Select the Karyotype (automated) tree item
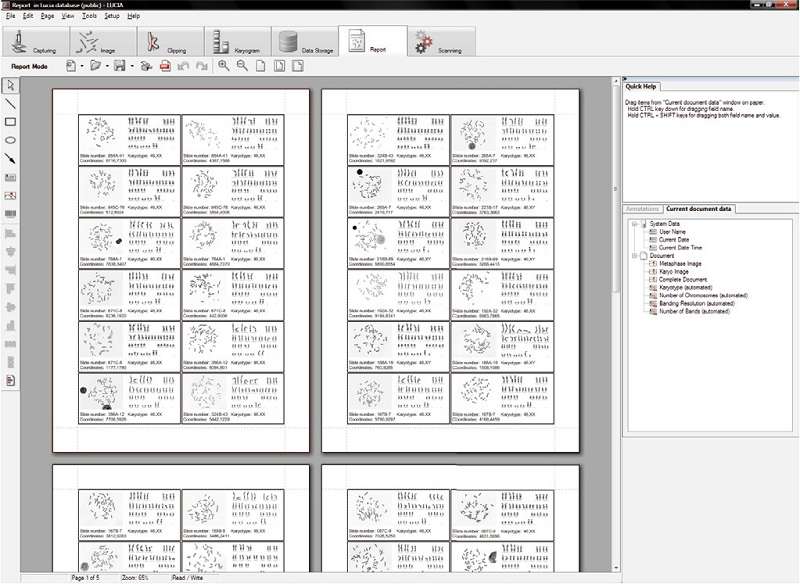 [685, 288]
